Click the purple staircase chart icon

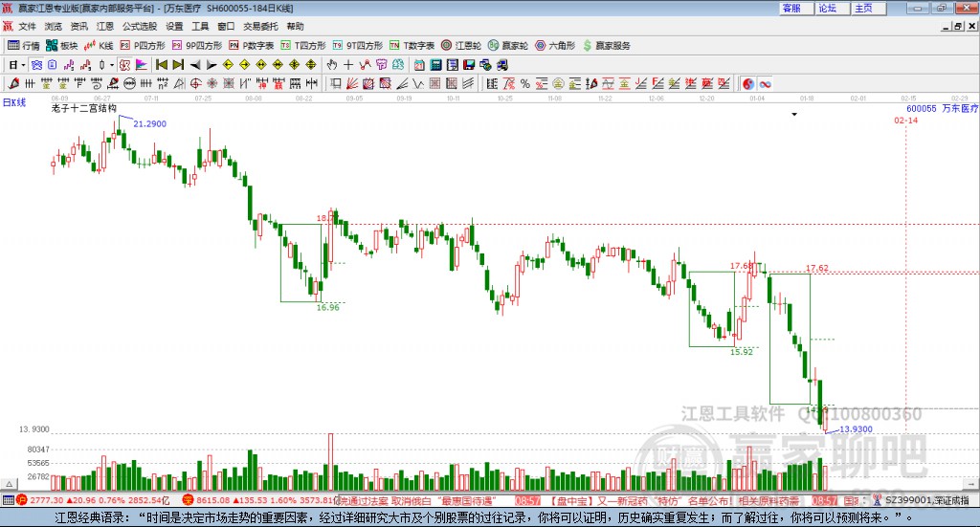coord(69,65)
